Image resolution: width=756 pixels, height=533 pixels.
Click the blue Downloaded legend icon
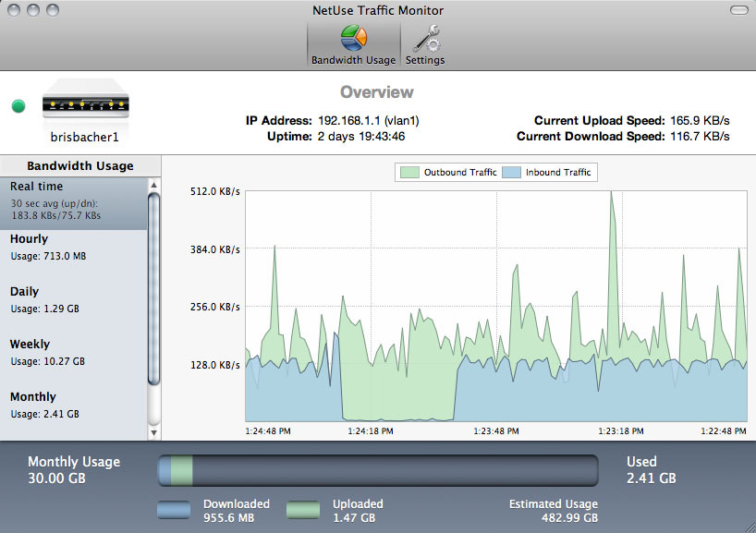(176, 511)
